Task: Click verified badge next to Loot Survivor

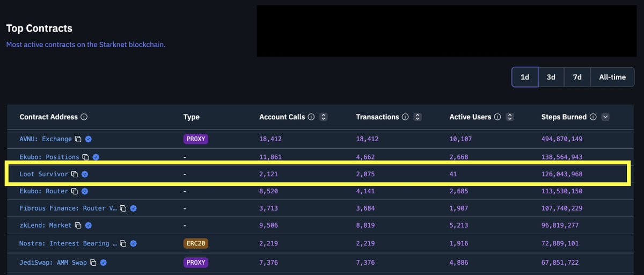Action: [x=85, y=175]
